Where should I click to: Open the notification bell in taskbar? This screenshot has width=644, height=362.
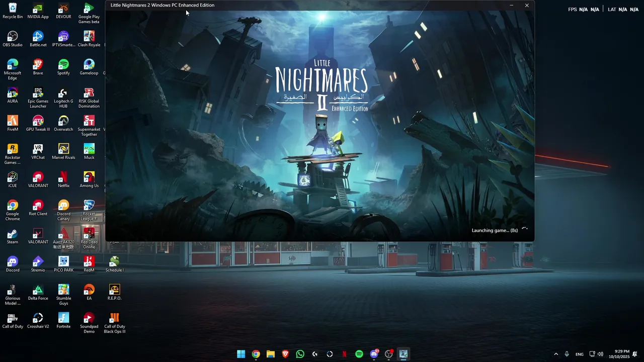pos(635,354)
